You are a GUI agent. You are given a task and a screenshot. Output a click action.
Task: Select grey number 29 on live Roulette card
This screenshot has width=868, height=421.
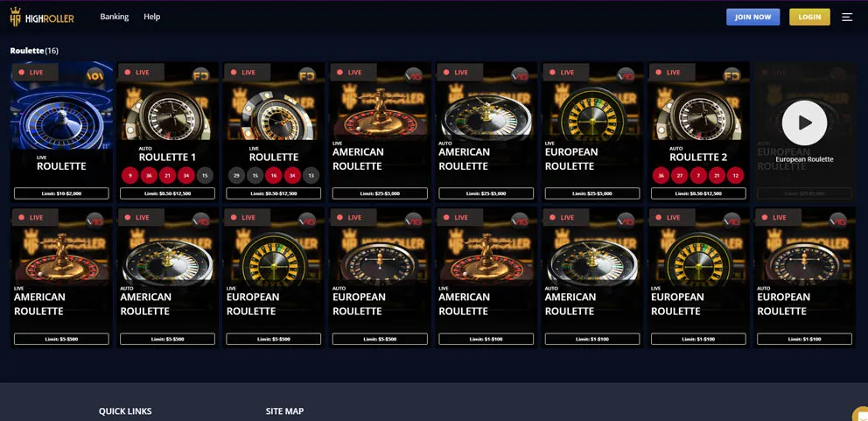236,176
